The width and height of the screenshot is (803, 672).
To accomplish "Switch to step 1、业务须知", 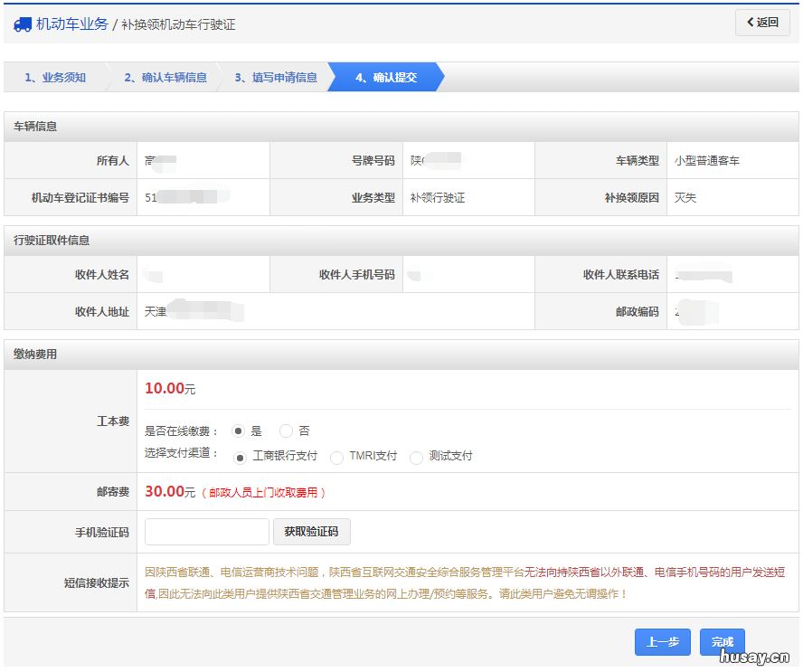I will point(54,77).
